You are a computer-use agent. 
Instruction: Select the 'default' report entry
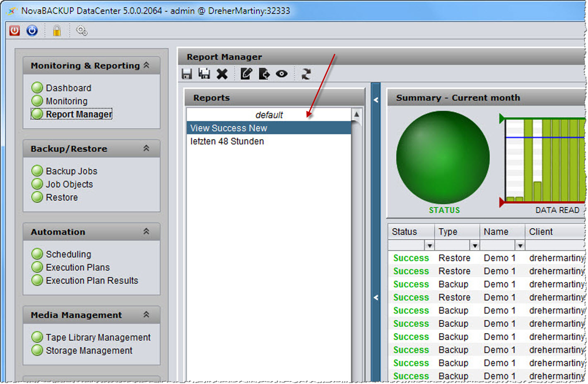click(269, 115)
